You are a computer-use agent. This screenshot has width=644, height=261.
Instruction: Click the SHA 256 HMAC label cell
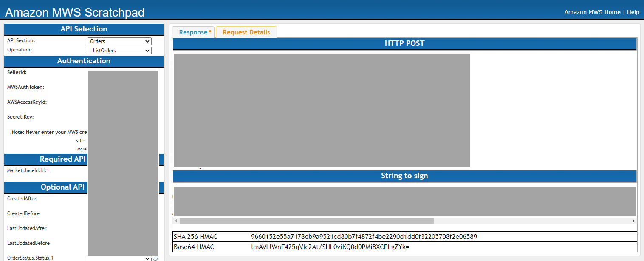click(x=211, y=237)
